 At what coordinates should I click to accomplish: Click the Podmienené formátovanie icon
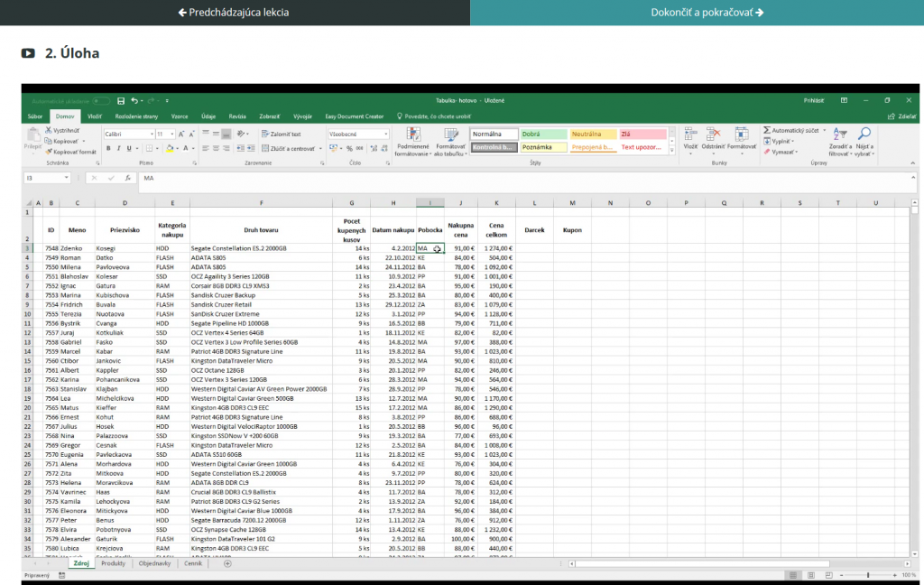click(x=413, y=135)
